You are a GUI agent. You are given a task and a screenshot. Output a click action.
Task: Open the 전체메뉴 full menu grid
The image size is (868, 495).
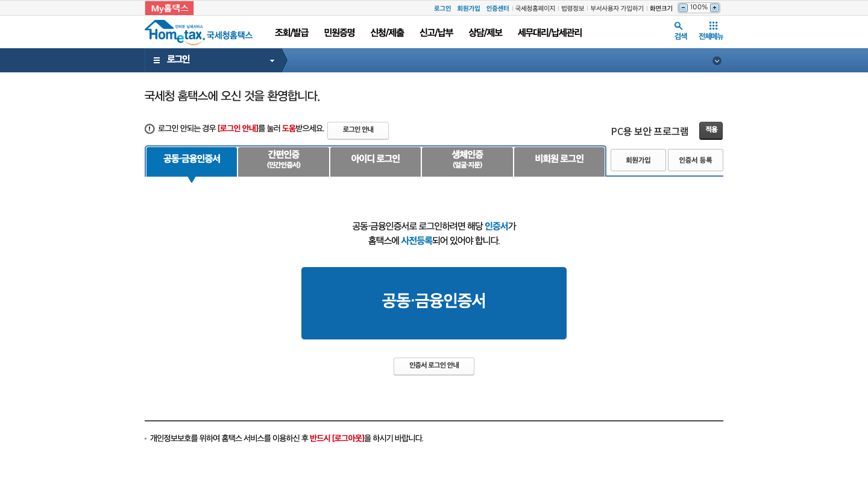click(x=712, y=30)
